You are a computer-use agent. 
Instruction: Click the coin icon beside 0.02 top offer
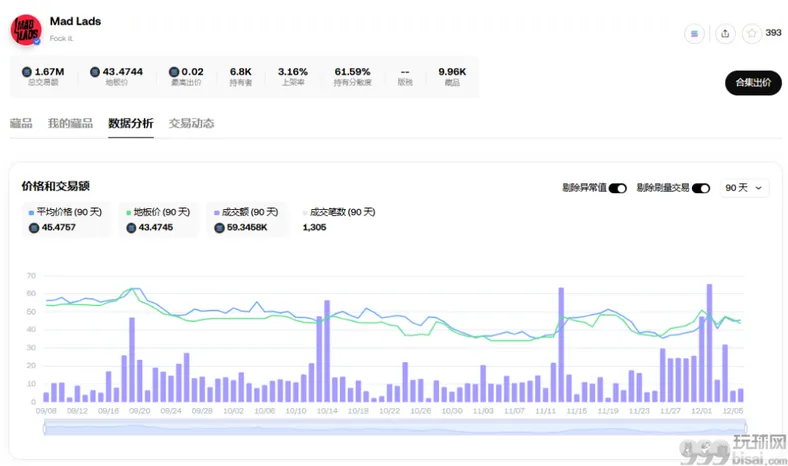tap(174, 72)
